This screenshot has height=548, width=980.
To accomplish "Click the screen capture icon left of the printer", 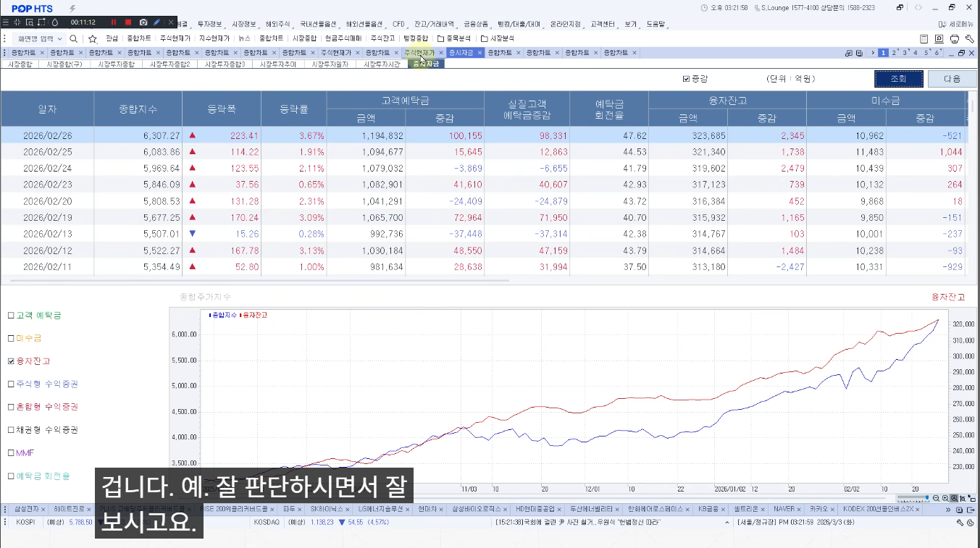I will pos(939,38).
